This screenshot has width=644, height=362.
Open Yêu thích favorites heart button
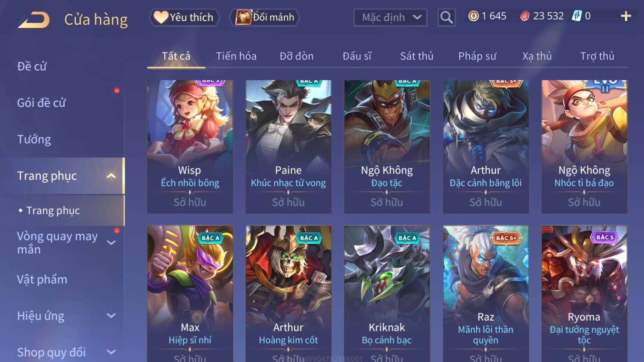click(184, 18)
